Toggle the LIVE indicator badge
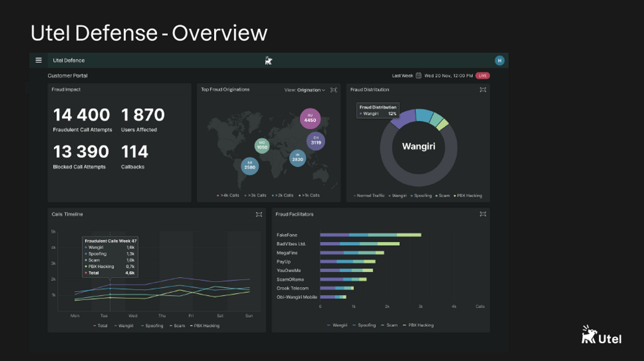This screenshot has width=644, height=361. click(482, 76)
